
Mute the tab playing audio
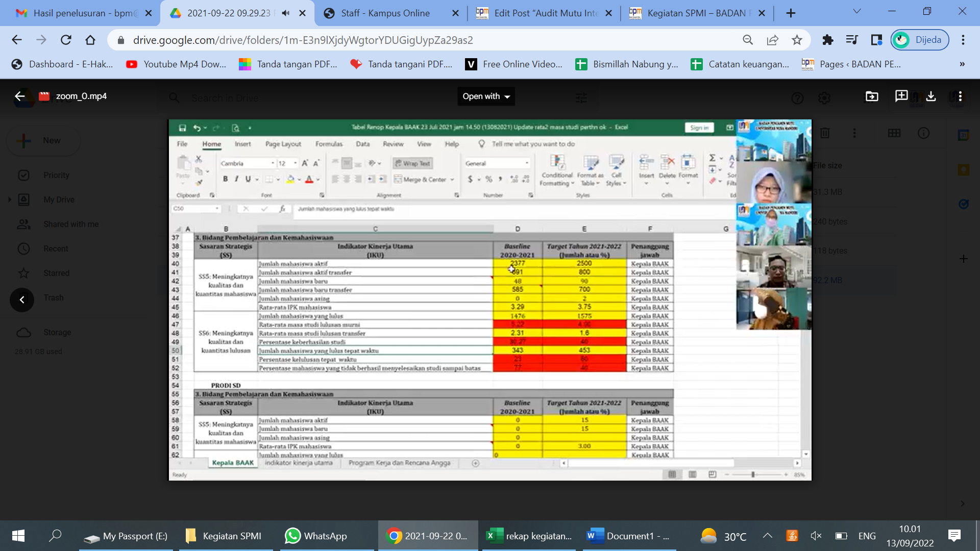pyautogui.click(x=286, y=13)
